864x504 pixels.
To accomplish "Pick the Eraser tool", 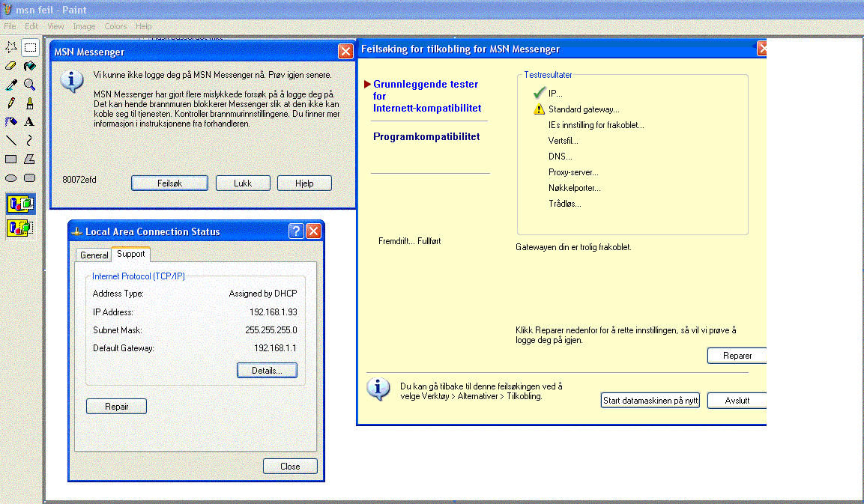I will (x=11, y=66).
